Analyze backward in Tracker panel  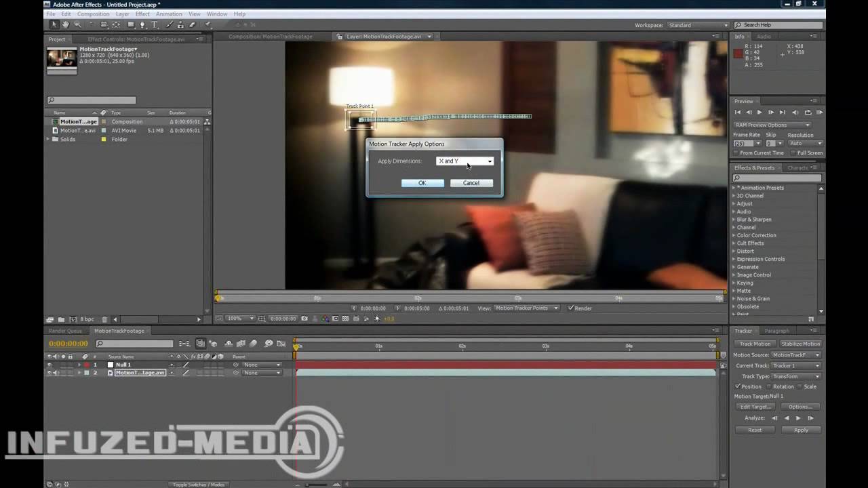point(787,418)
